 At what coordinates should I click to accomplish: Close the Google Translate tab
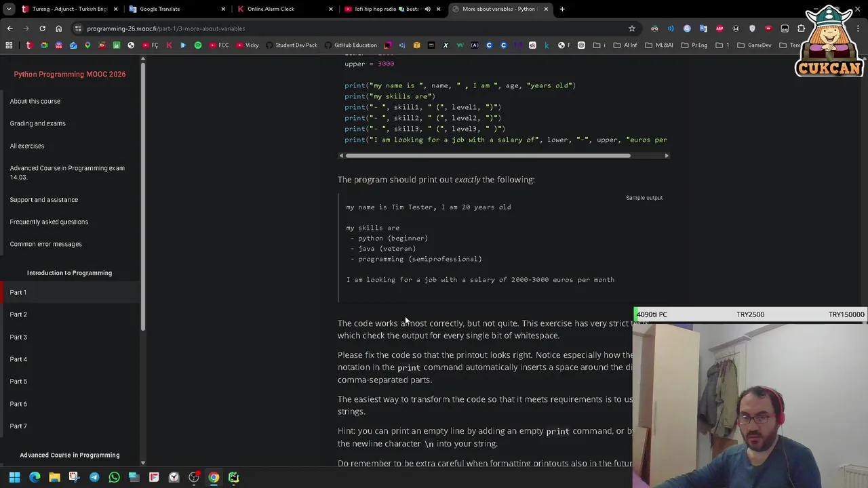[x=223, y=9]
